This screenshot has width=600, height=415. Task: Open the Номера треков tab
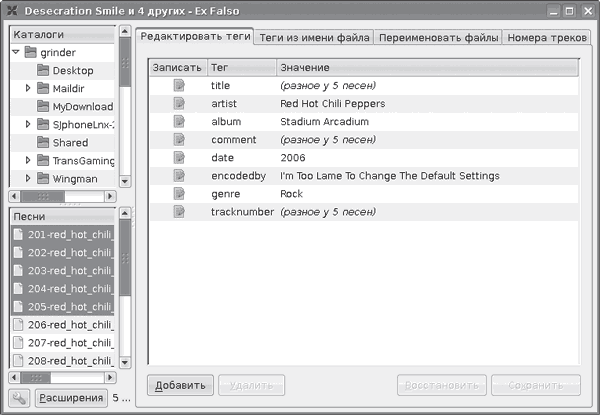(546, 37)
